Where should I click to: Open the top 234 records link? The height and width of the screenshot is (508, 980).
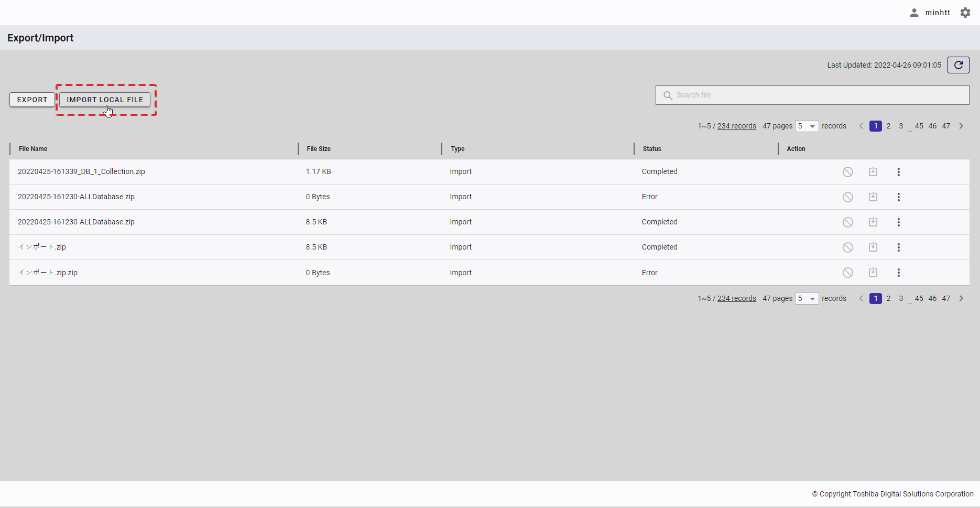(736, 126)
